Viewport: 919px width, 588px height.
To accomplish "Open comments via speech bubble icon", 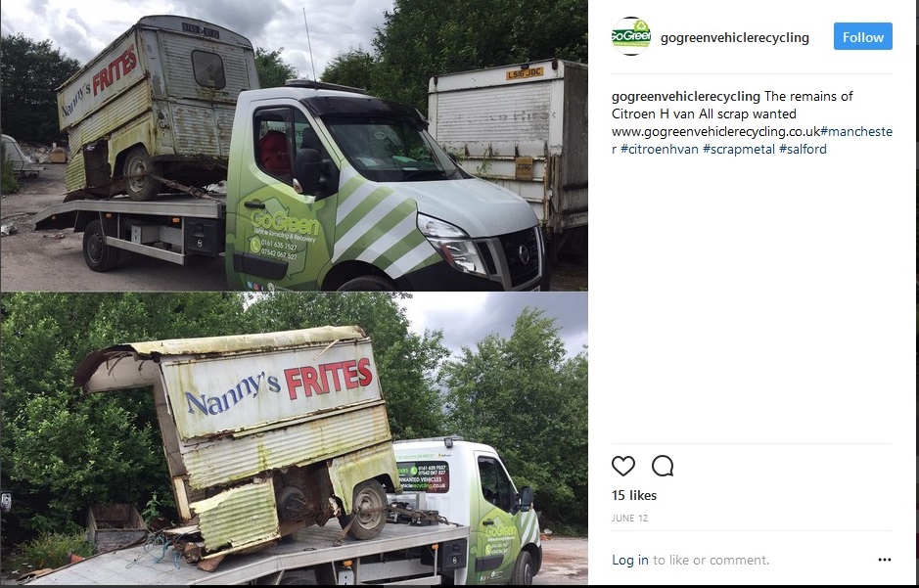I will (x=663, y=466).
